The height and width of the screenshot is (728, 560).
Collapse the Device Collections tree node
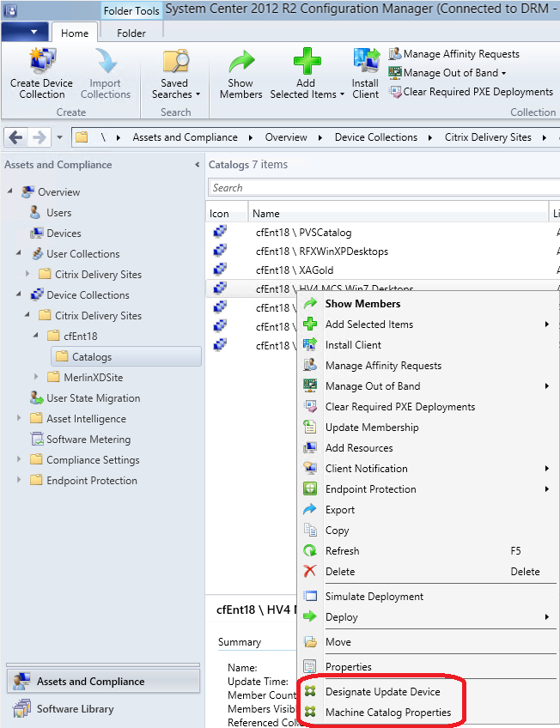tap(19, 295)
